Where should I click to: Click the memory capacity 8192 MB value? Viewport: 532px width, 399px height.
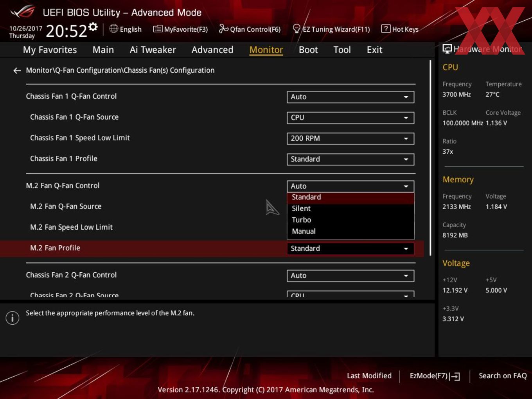pos(455,235)
